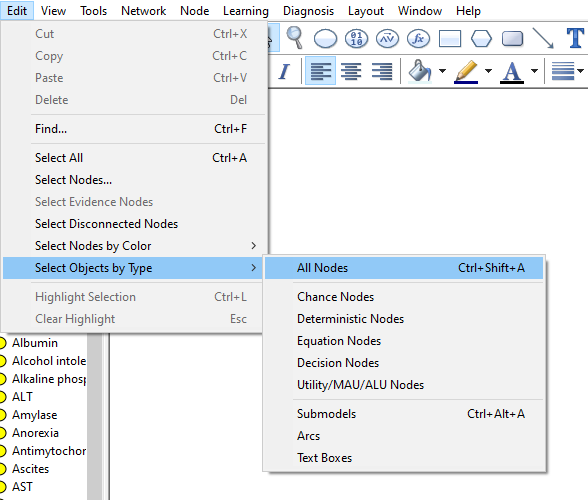Open the line color dropdown arrow
Viewport: 588px width, 500px height.
point(488,71)
